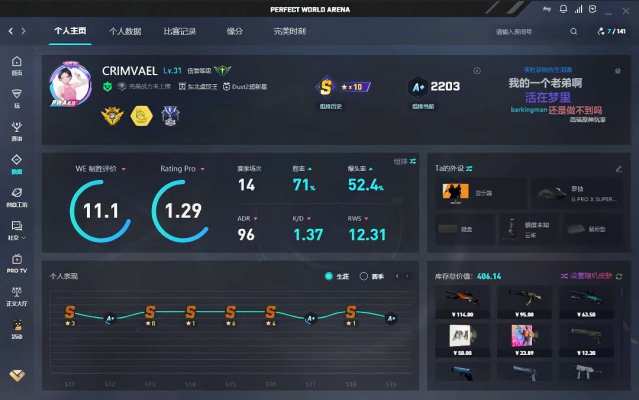This screenshot has width=639, height=400.
Task: Switch to the 个人数据 tab
Action: click(125, 31)
